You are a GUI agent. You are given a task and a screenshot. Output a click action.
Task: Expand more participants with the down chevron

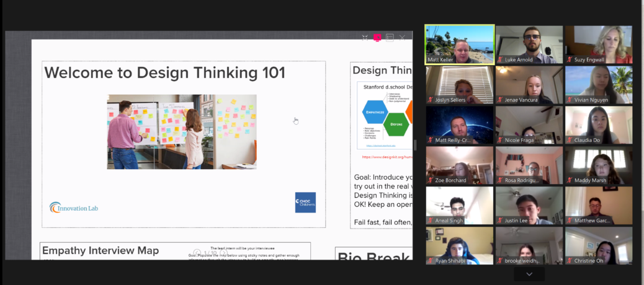click(x=529, y=274)
